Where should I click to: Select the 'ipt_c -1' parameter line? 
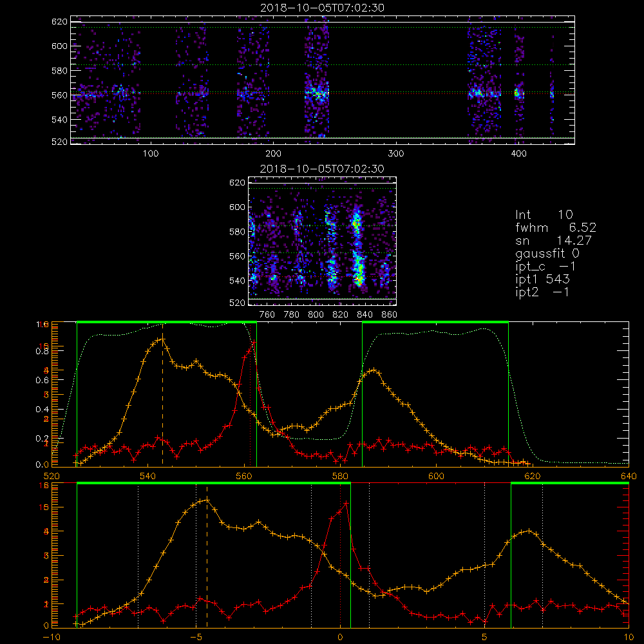tap(545, 267)
